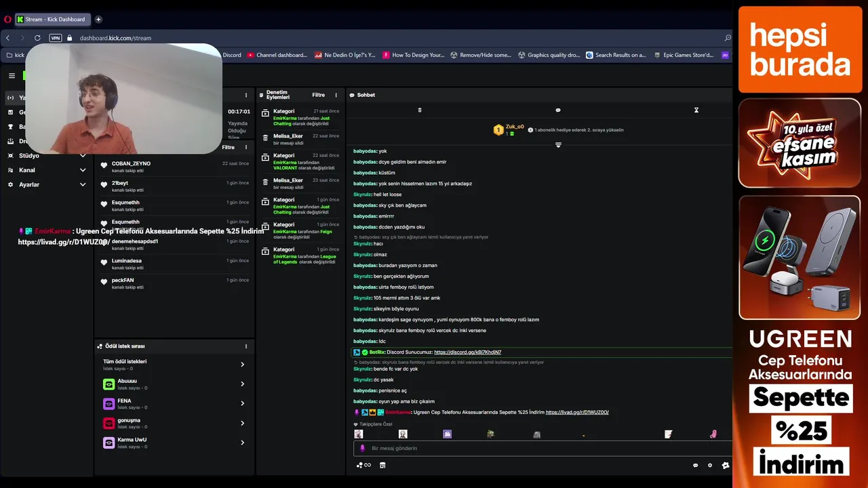Click the Kategori icon for Just Chatting 21 saat
This screenshot has width=868, height=488.
[x=265, y=113]
